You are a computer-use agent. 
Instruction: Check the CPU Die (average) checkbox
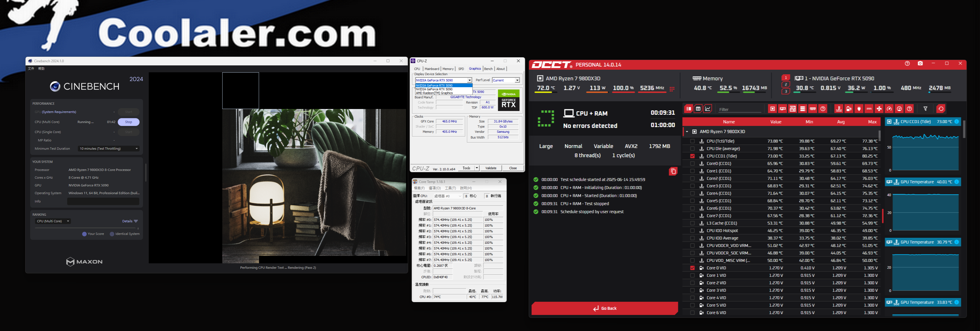692,149
